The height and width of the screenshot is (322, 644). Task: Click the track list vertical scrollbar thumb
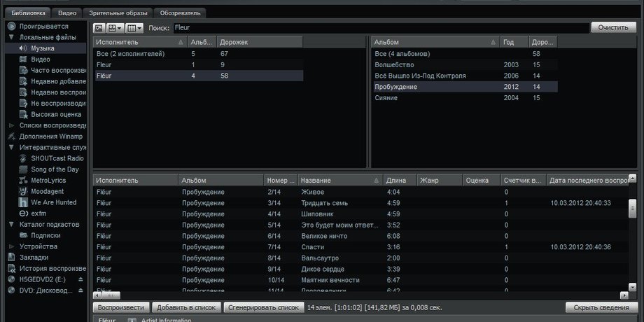point(633,208)
